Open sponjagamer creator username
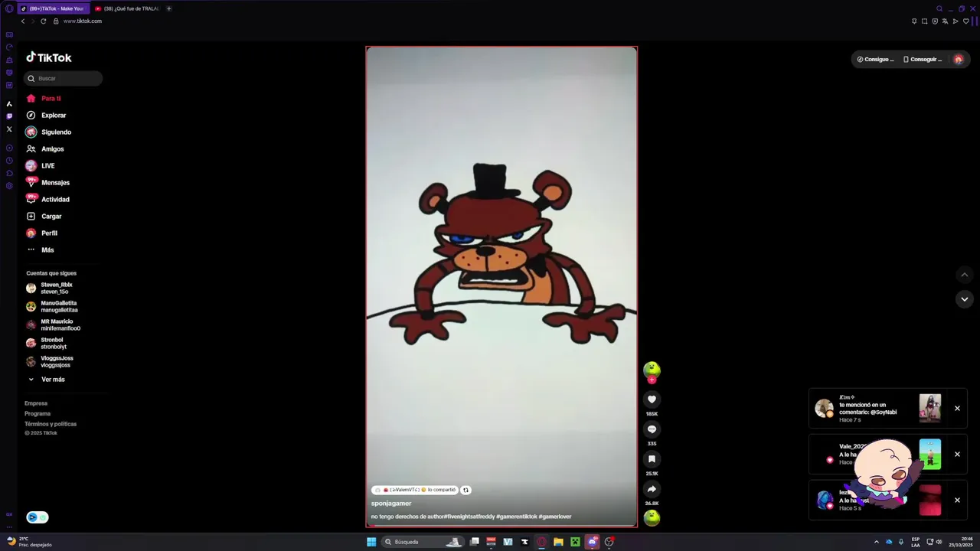 pos(391,504)
